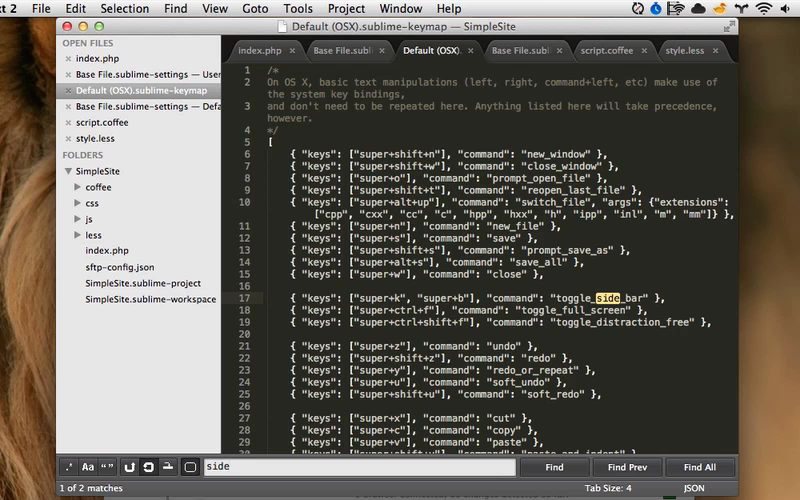
Task: Open SimpleSite.sublime-workspace file
Action: pos(151,299)
